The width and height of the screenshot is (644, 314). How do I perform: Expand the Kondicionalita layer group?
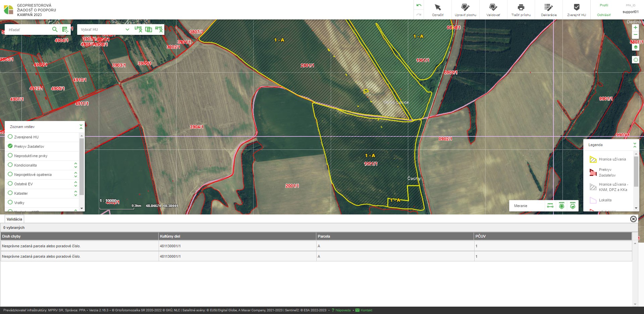point(75,165)
